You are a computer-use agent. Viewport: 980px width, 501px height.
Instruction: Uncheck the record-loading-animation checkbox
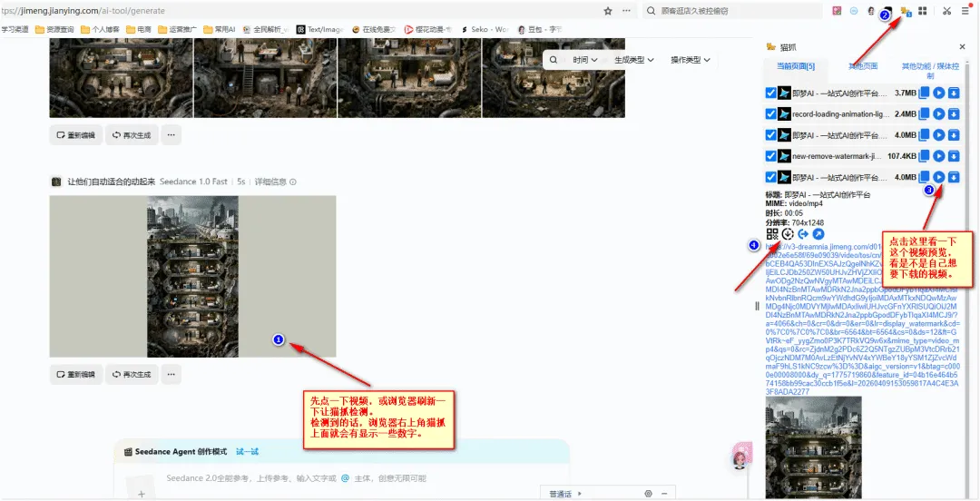pos(770,113)
